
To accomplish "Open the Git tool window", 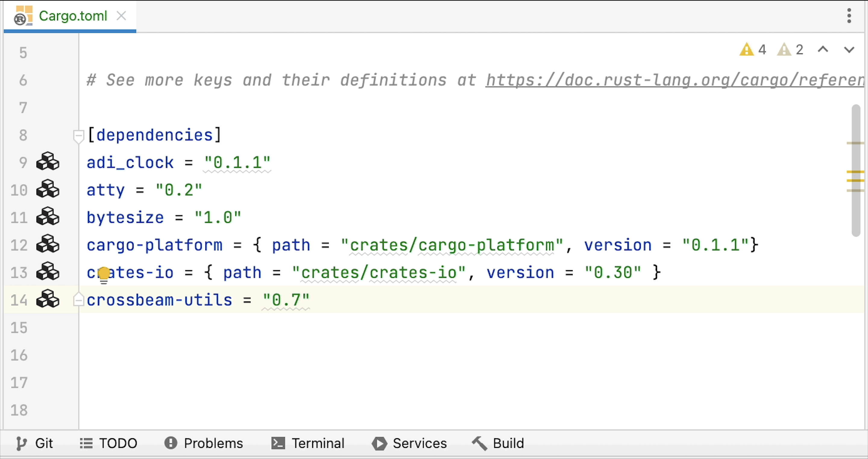I will coord(34,443).
